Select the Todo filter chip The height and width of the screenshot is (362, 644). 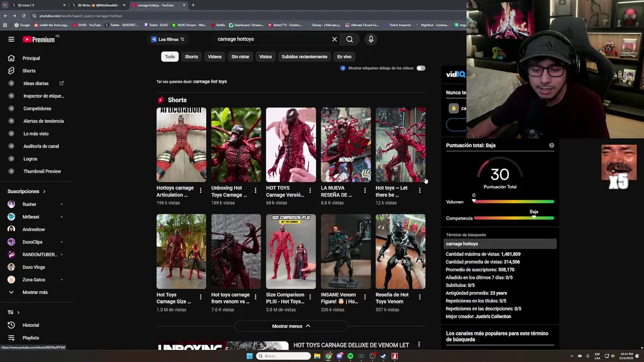(x=170, y=57)
